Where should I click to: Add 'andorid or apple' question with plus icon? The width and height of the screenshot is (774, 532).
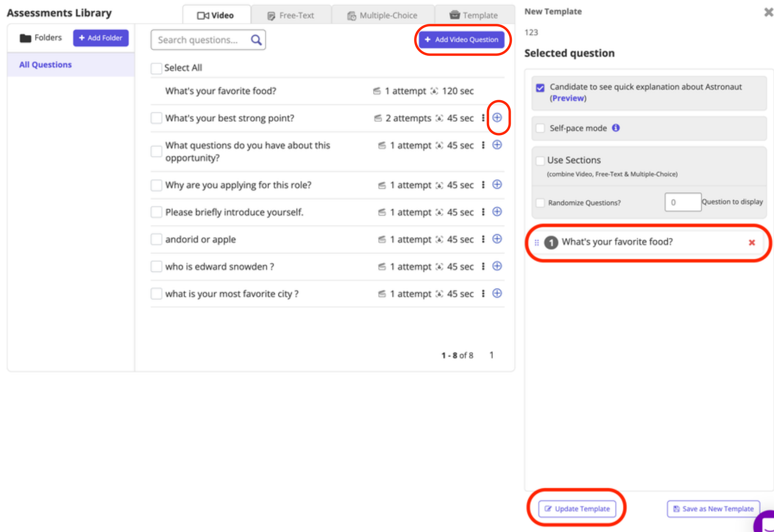pos(497,239)
